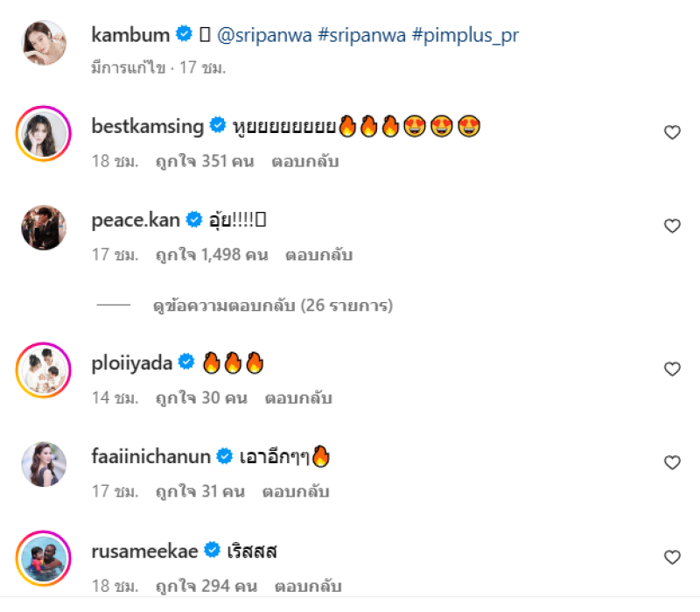Reply to rusameekae's comment
Viewport: 700px width, 612px height.
tap(307, 586)
